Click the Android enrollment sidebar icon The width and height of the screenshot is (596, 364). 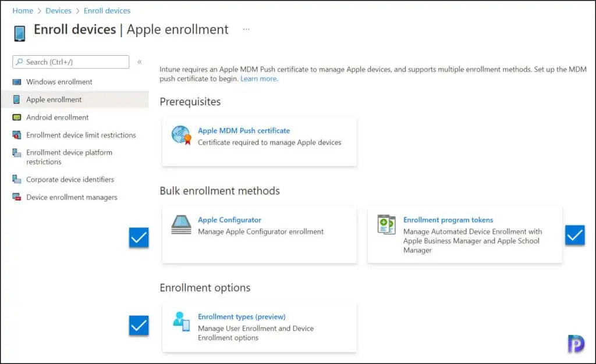[17, 117]
